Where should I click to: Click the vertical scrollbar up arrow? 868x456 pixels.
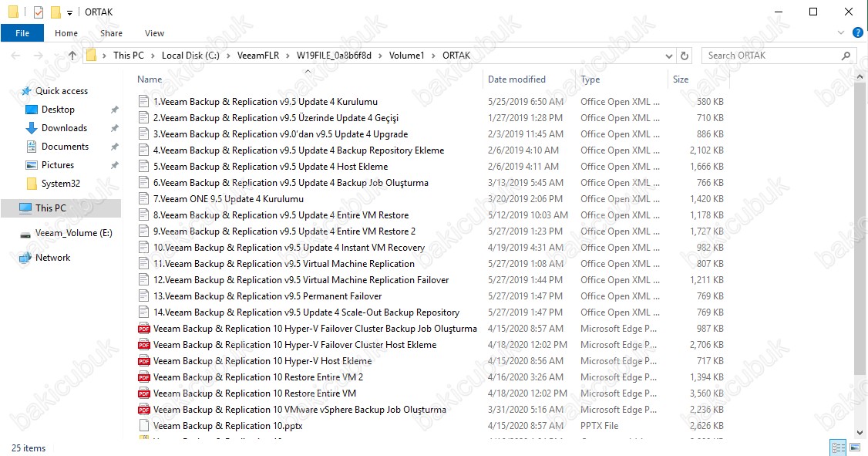click(x=860, y=76)
